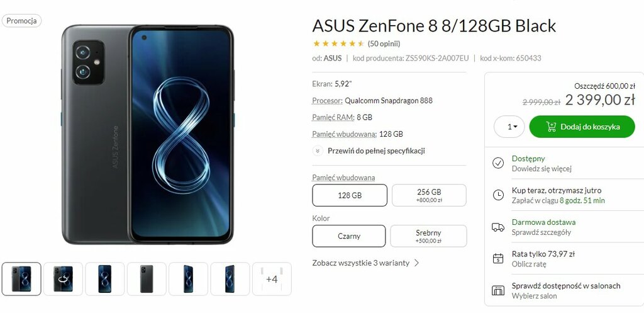
Task: Select the Czarny color swatch option
Action: coord(348,236)
